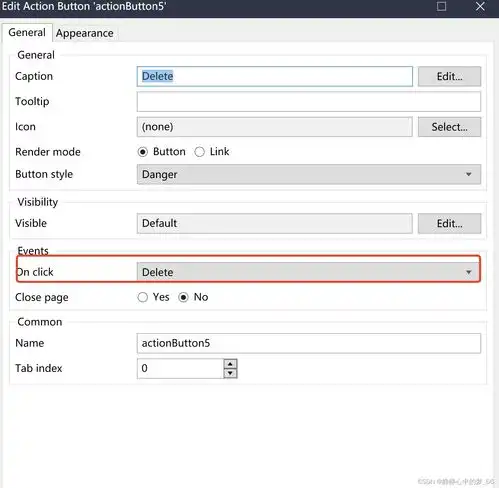This screenshot has height=488, width=499.
Task: Select the Button render mode radio
Action: 143,152
